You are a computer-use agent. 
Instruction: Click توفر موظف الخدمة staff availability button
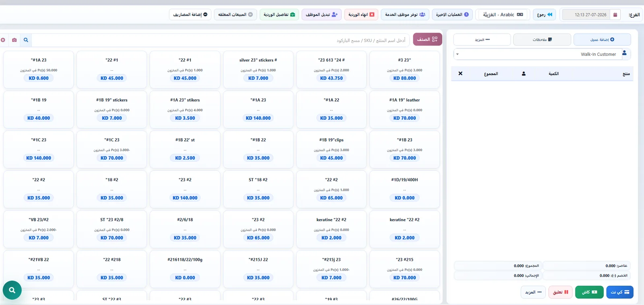click(x=405, y=15)
